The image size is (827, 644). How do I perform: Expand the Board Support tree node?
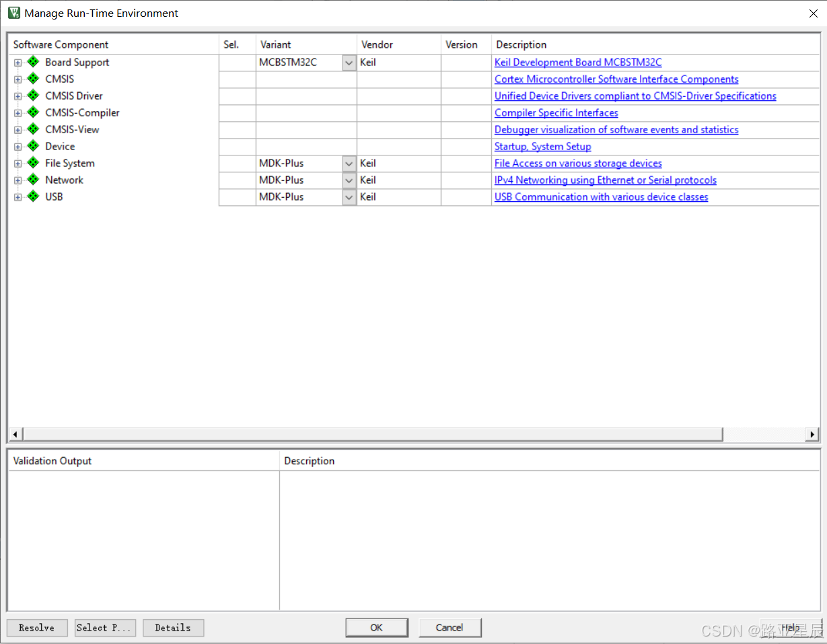18,63
